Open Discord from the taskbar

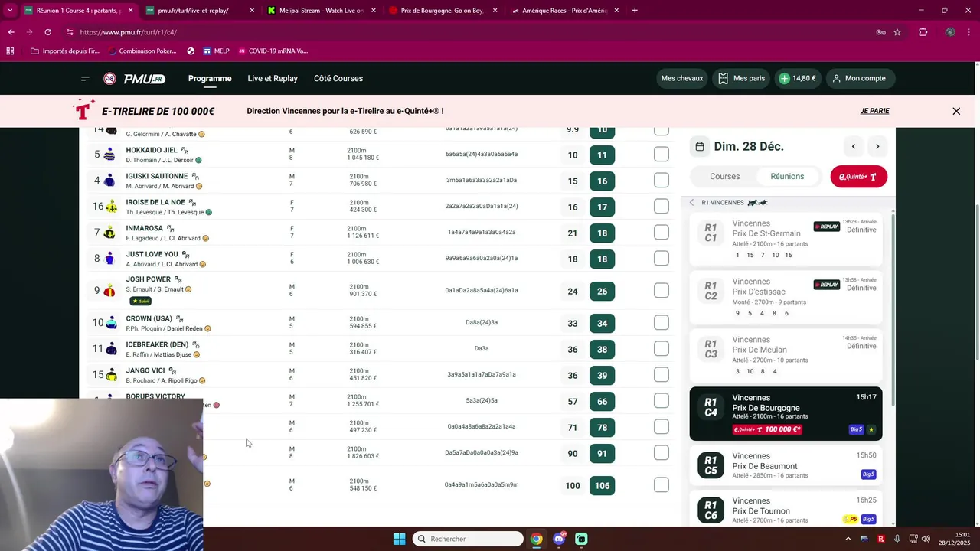pyautogui.click(x=559, y=539)
